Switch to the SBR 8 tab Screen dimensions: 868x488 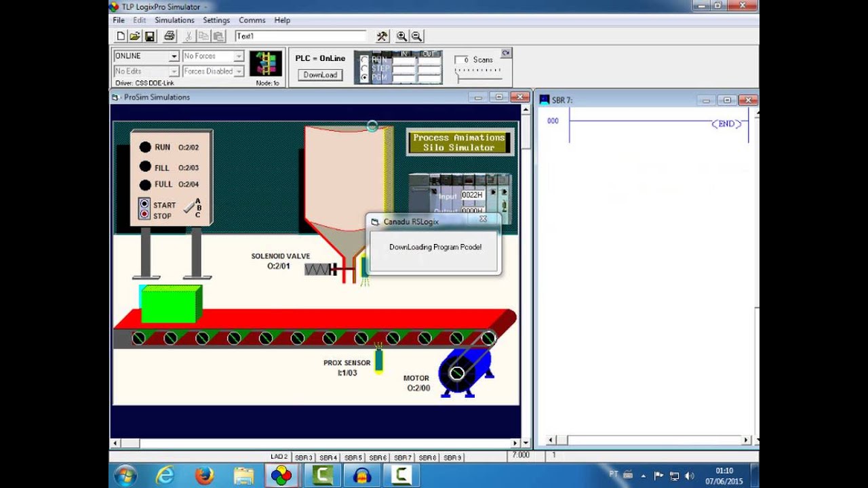click(x=427, y=457)
